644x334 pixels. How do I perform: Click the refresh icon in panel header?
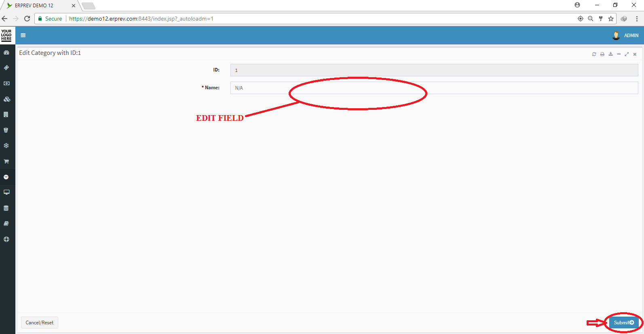[x=594, y=54]
